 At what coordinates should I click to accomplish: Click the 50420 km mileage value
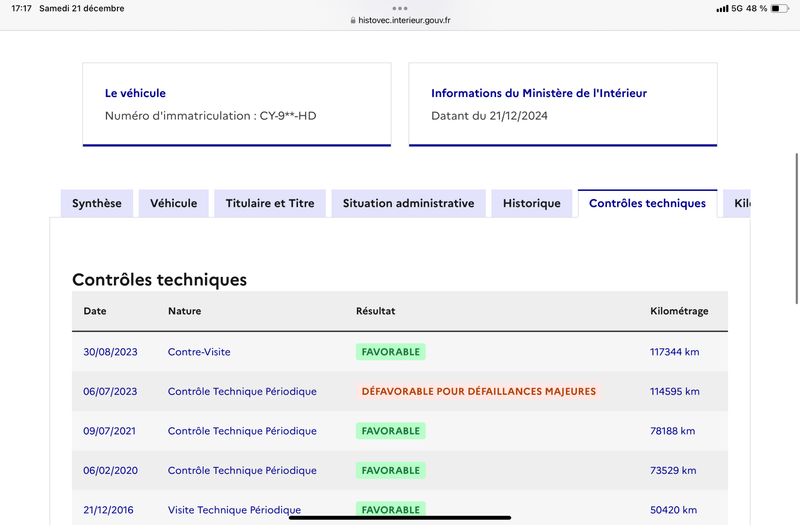[x=673, y=510]
